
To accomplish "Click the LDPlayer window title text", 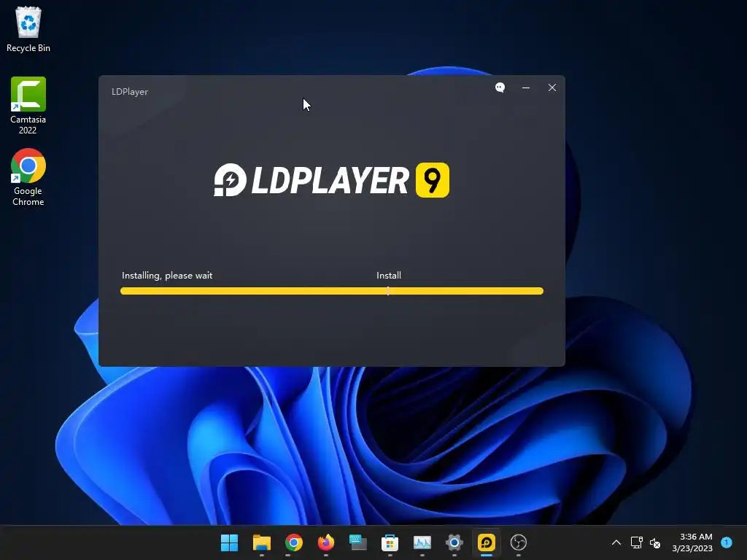I will (130, 92).
